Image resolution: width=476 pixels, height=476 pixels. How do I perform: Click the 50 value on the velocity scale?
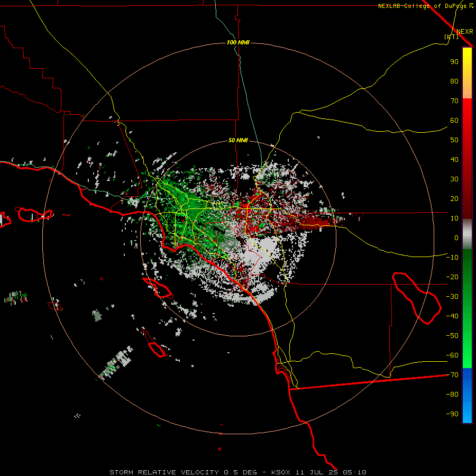pos(454,140)
